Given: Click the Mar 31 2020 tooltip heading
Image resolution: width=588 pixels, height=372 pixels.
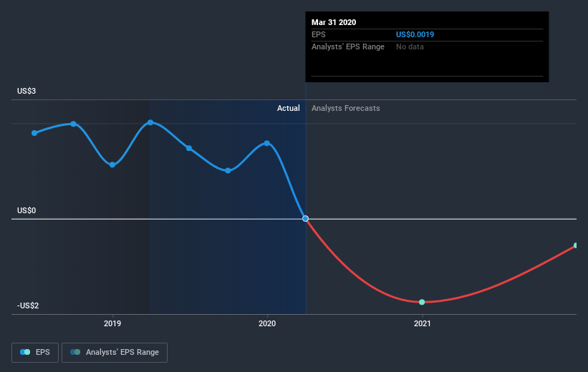Looking at the screenshot, I should click(x=334, y=22).
